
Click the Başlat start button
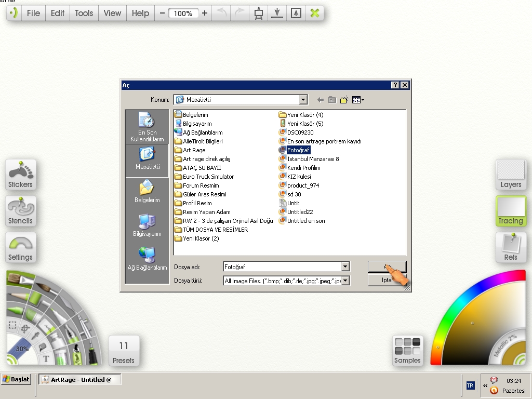(16, 379)
